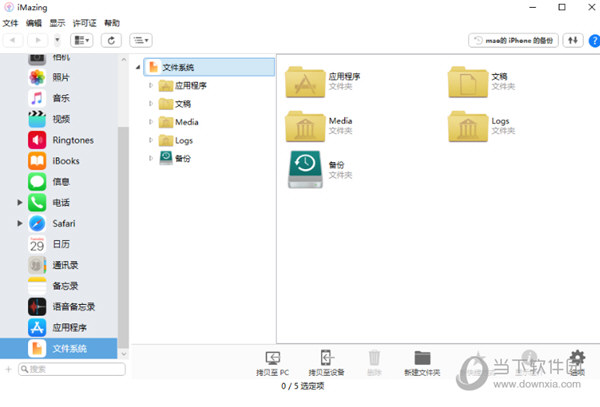
Task: Expand the Media tree node
Action: click(151, 122)
